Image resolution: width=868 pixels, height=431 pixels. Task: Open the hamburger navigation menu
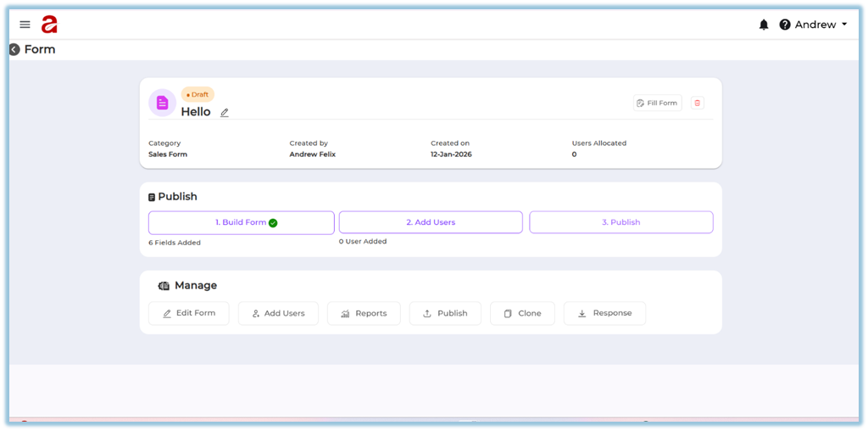pyautogui.click(x=25, y=25)
